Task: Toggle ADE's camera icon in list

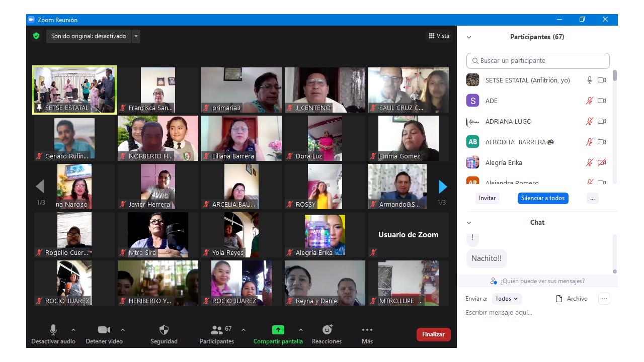Action: [x=602, y=101]
